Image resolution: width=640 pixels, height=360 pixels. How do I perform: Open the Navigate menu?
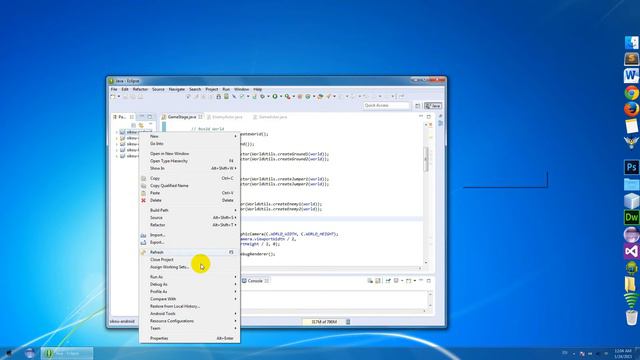tap(177, 89)
